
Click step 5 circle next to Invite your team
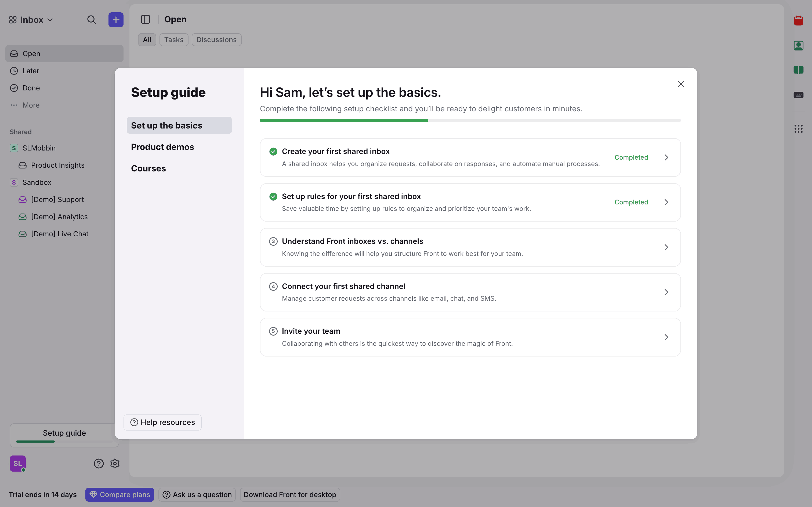click(x=273, y=331)
